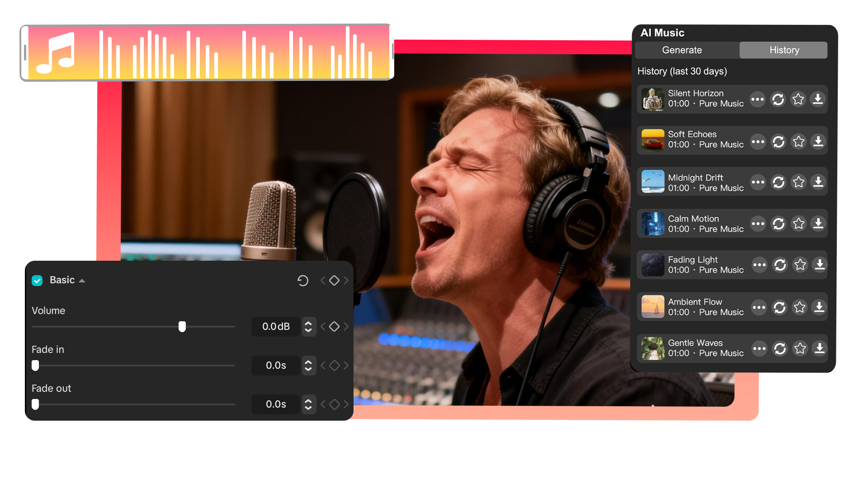Image resolution: width=868 pixels, height=488 pixels.
Task: Open more options for Ambient Flow
Action: pos(759,307)
